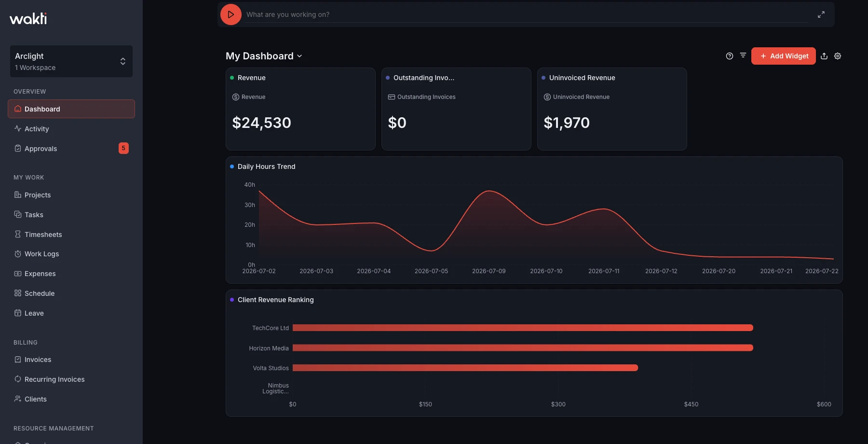Click the Approvals badge showing 5
The image size is (868, 444).
point(123,148)
